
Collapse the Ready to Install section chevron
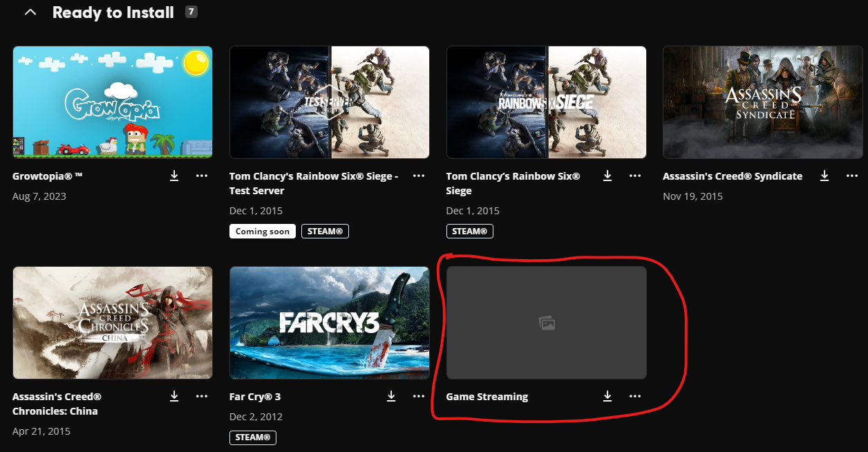tap(30, 12)
